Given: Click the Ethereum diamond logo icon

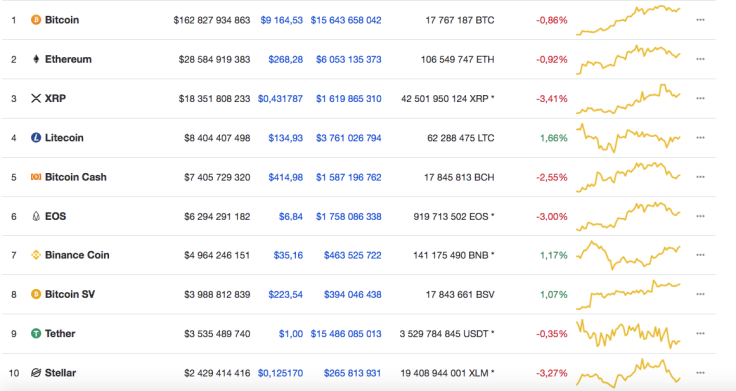Looking at the screenshot, I should 36,59.
